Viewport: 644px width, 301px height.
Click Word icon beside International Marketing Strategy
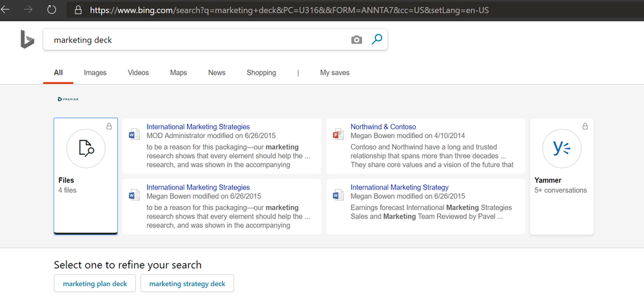tap(338, 195)
